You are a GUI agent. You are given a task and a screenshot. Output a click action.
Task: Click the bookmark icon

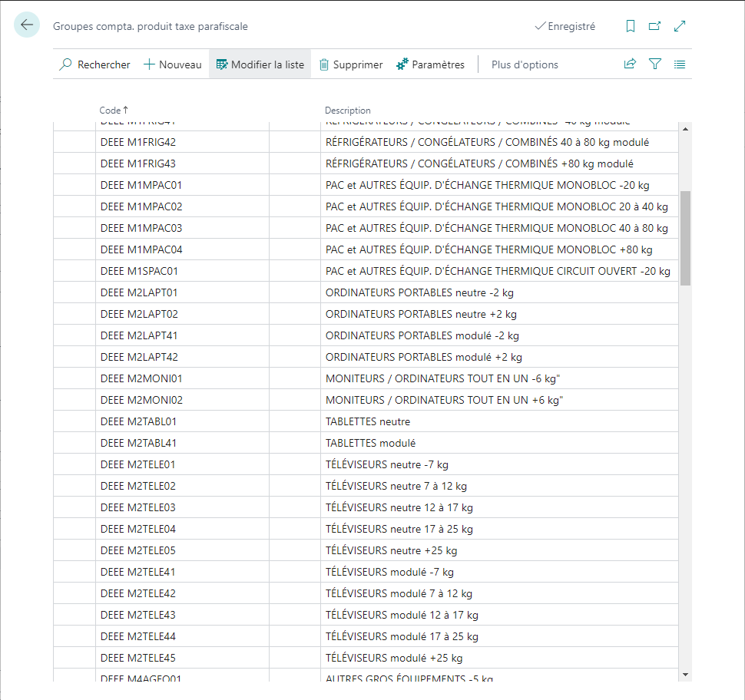pyautogui.click(x=630, y=26)
